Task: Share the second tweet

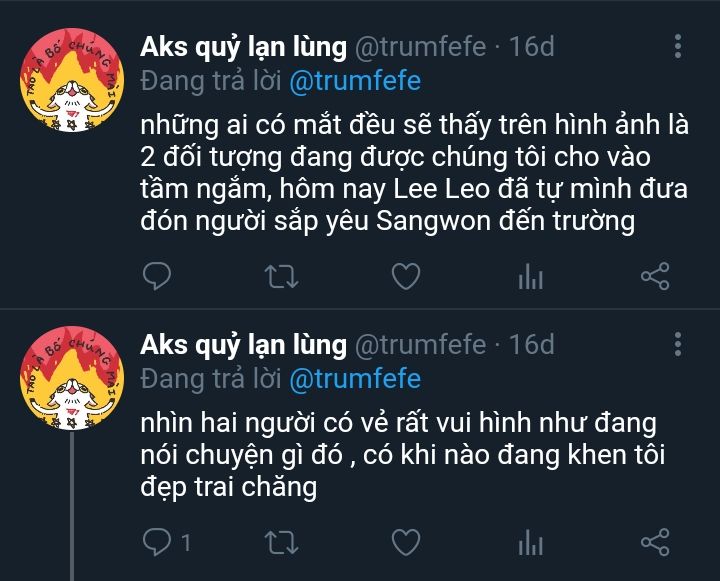Action: tap(655, 542)
